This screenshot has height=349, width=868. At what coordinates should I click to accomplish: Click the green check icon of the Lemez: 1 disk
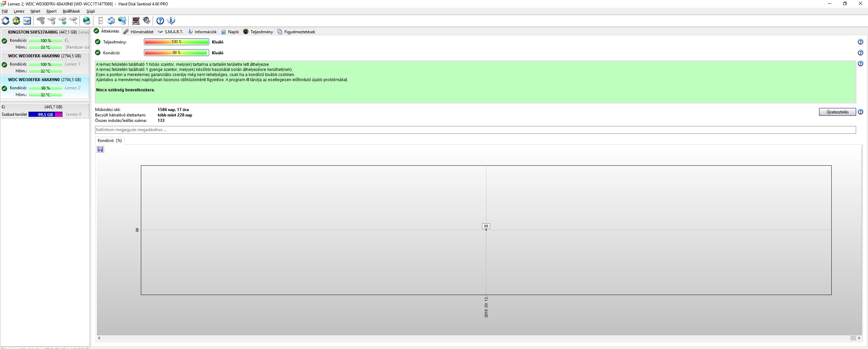[x=4, y=65]
